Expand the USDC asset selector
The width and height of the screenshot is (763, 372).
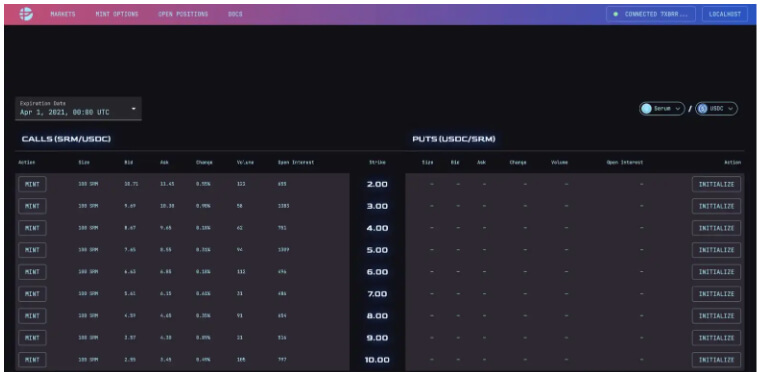(x=716, y=109)
